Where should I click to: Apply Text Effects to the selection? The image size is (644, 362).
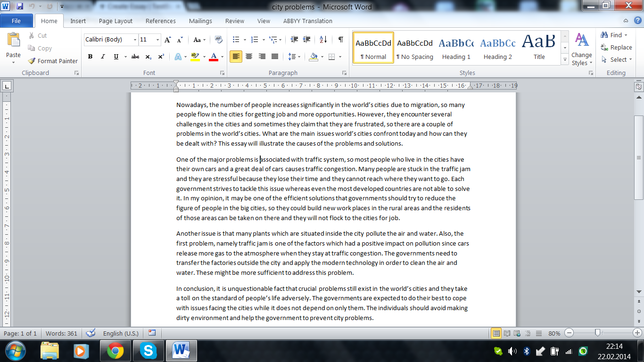coord(178,57)
